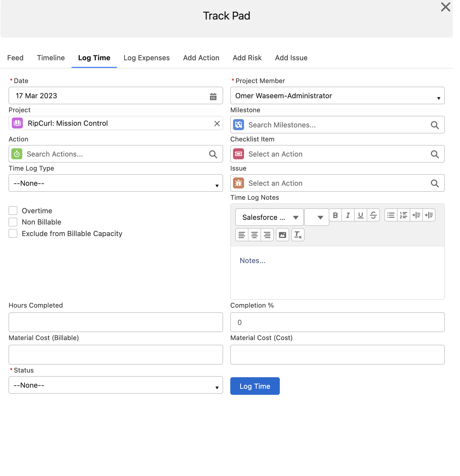The image size is (460, 476).
Task: Click into the Hours Completed field
Action: click(116, 322)
